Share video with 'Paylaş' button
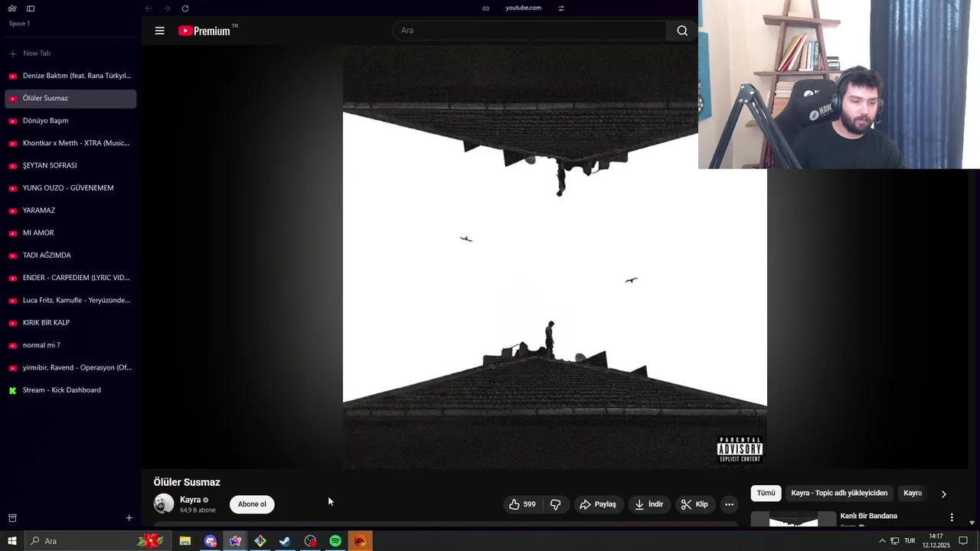The width and height of the screenshot is (980, 551). 599,504
